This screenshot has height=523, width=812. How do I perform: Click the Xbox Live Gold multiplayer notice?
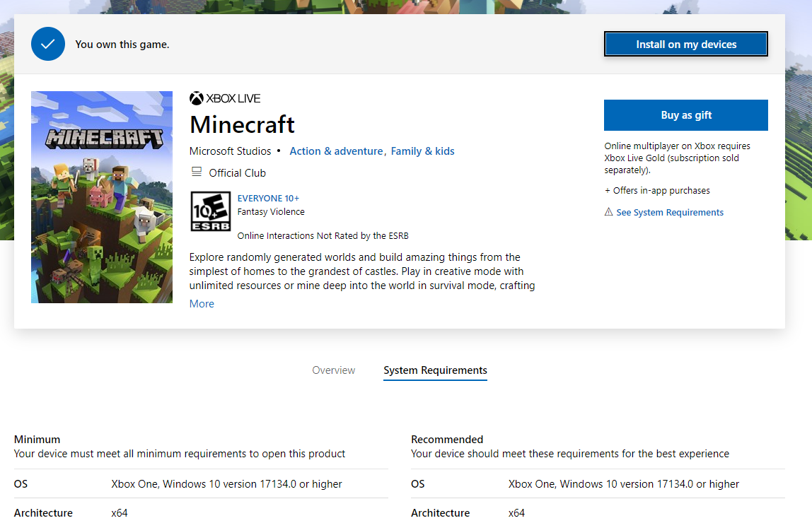(x=677, y=158)
